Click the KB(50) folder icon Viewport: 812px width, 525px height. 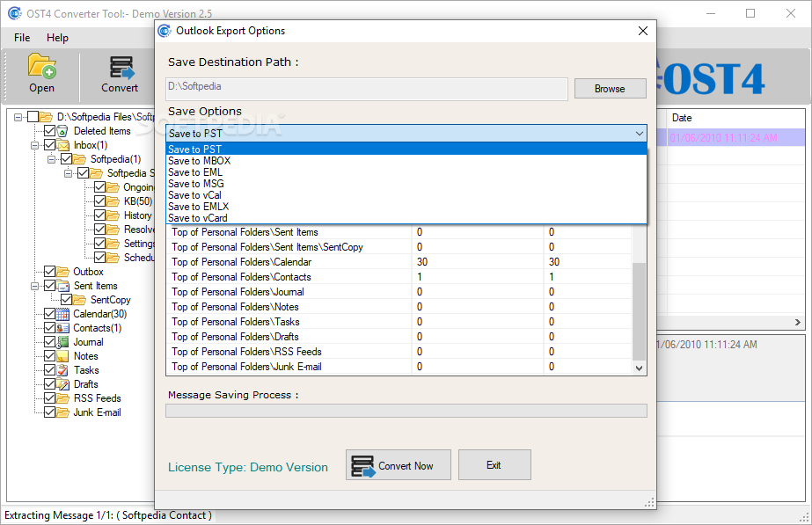click(x=113, y=201)
